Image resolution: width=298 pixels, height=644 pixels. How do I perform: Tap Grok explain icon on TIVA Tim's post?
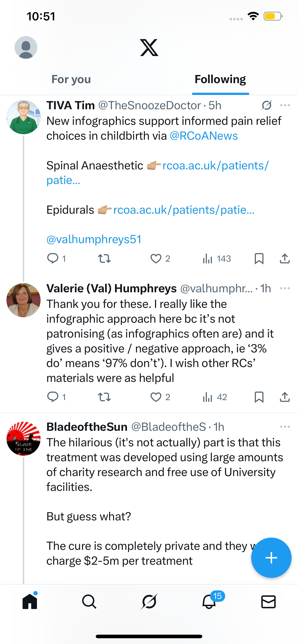tap(267, 105)
